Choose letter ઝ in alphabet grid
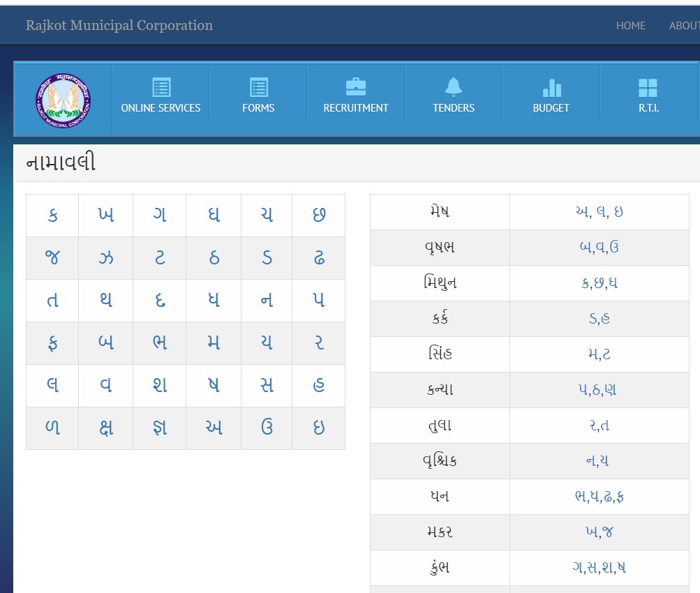 point(106,258)
